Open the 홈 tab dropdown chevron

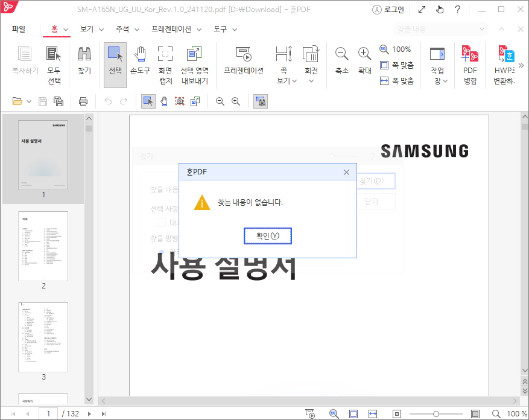click(66, 30)
